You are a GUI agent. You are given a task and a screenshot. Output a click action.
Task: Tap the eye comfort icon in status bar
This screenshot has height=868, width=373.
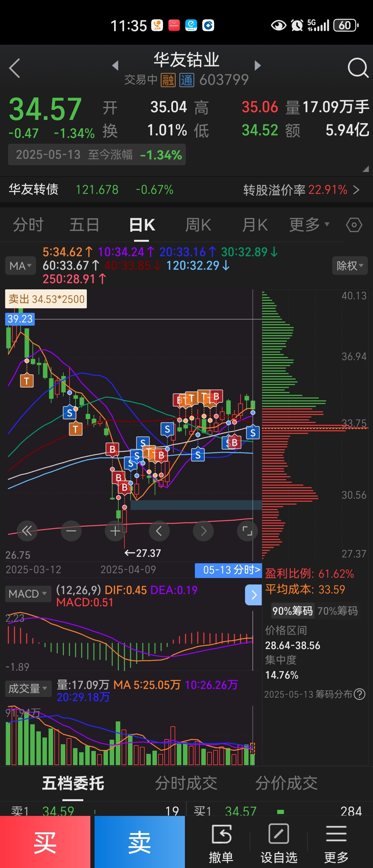click(278, 25)
